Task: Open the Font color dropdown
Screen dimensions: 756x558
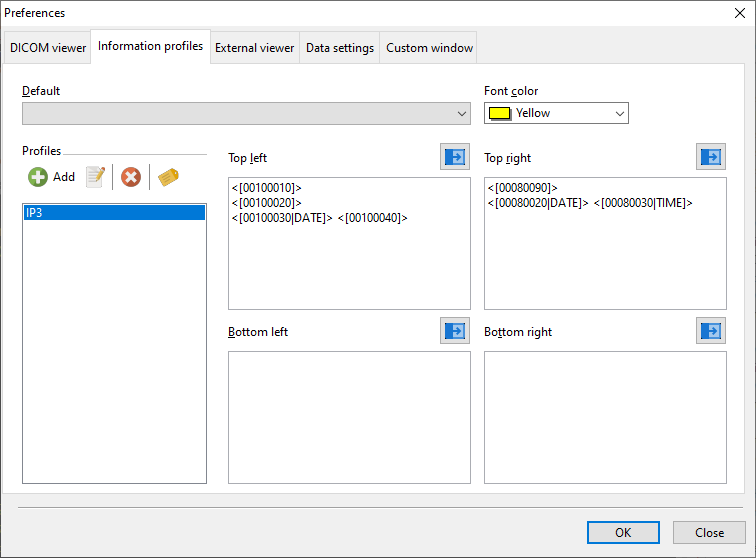Action: pos(620,113)
